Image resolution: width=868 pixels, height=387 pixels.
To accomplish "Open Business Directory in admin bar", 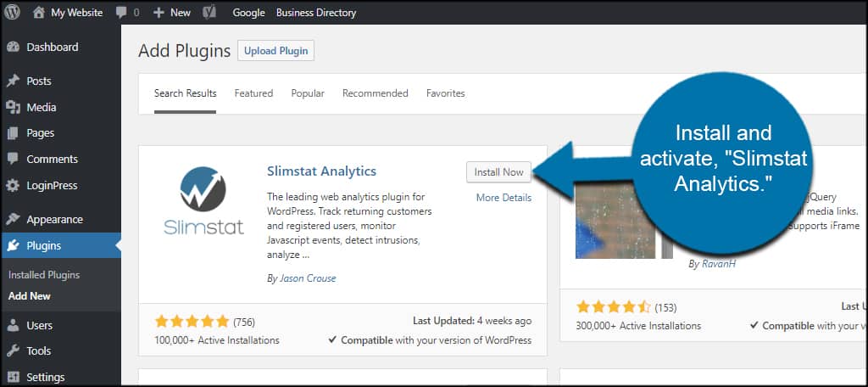I will [316, 13].
